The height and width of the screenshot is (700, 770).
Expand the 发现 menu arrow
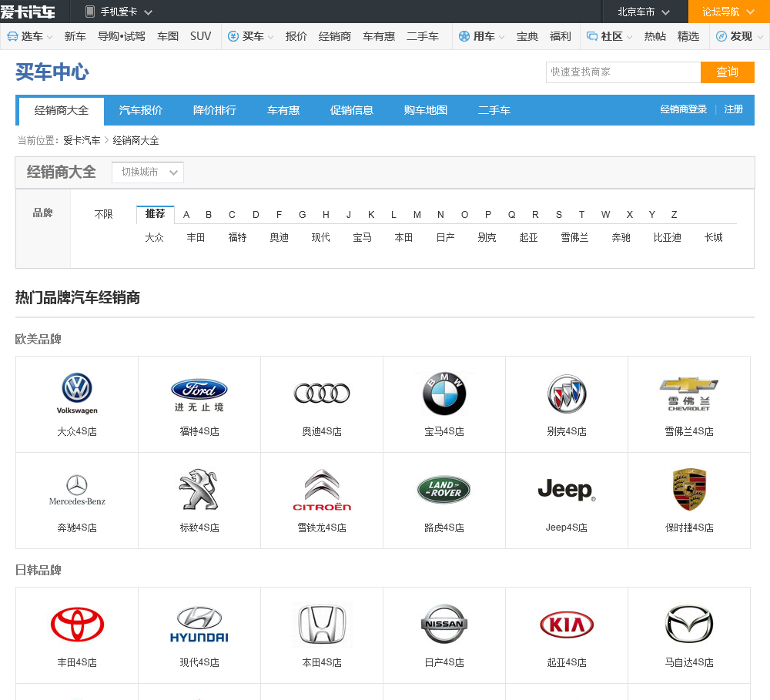pos(760,37)
